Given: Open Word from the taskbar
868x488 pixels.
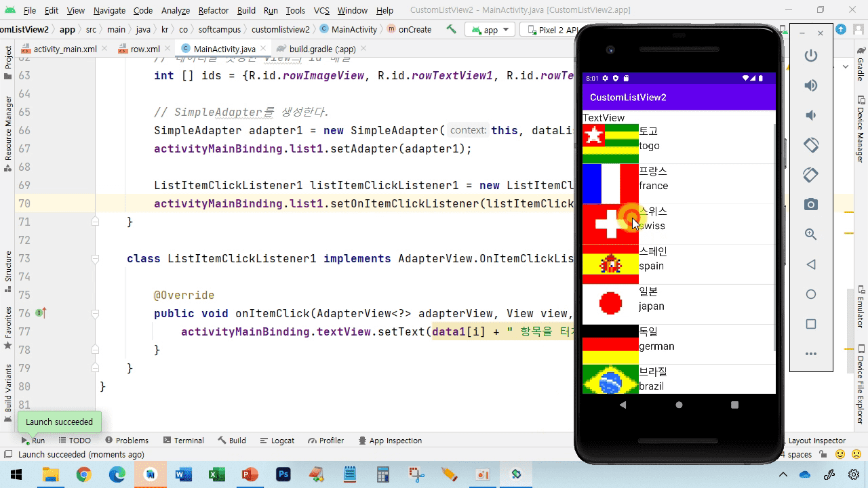Looking at the screenshot, I should point(183,474).
